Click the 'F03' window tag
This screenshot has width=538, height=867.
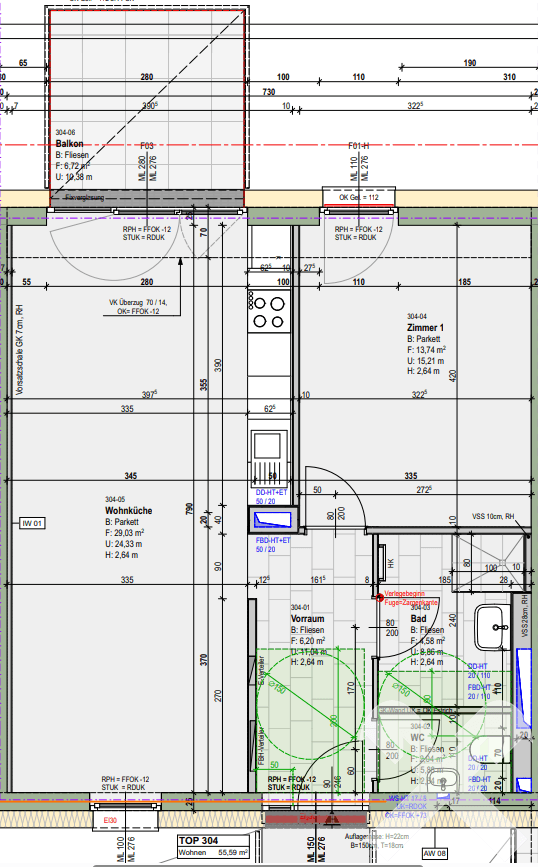point(147,146)
